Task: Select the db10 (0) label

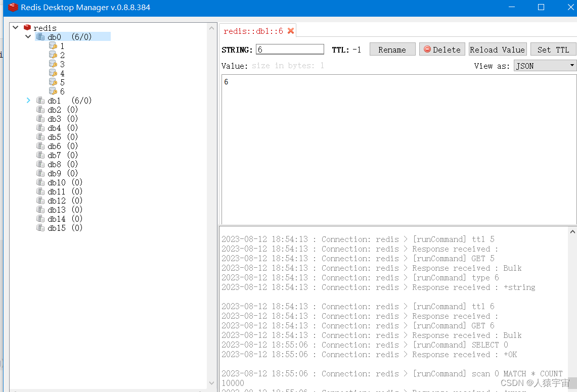Action: click(65, 182)
